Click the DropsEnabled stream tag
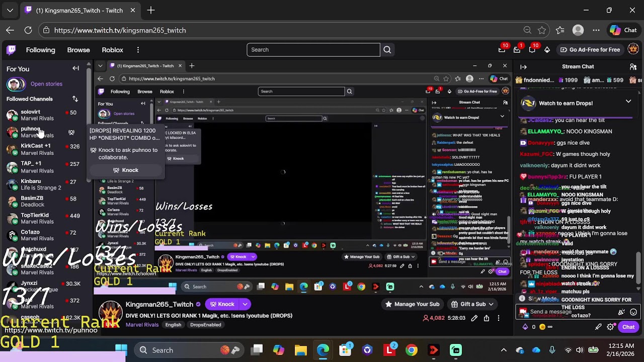The height and width of the screenshot is (362, 644). (x=206, y=325)
